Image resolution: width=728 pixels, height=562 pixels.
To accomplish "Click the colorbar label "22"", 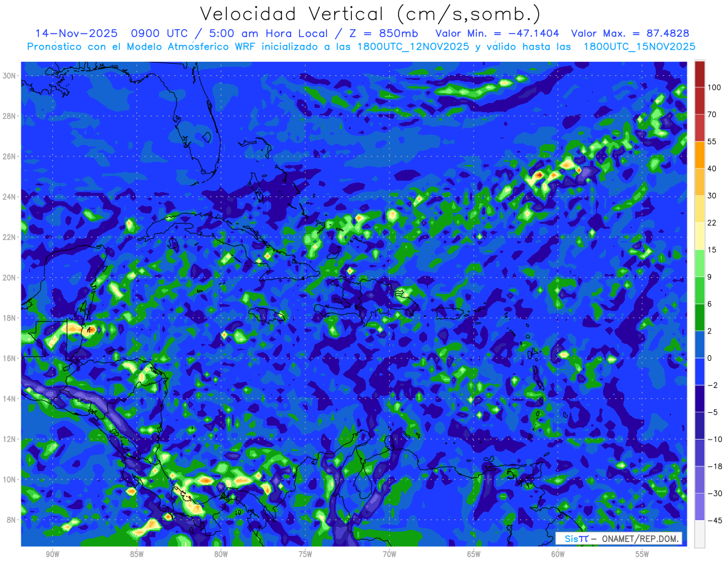I will (x=712, y=222).
